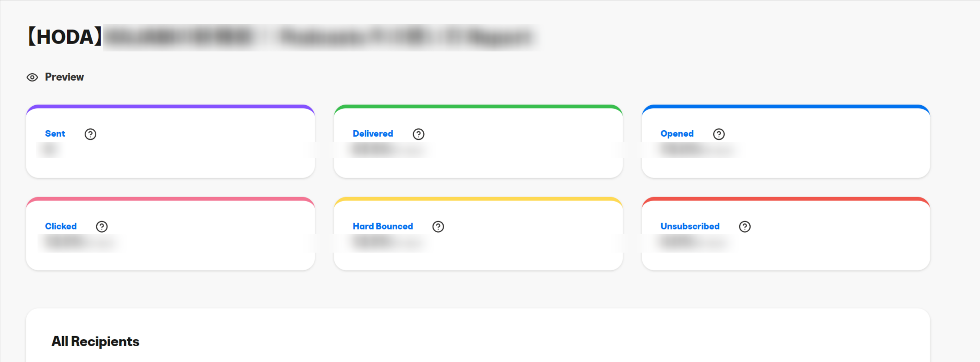Click the question mark next to Opened
Screen dimensions: 980x362
(x=718, y=134)
